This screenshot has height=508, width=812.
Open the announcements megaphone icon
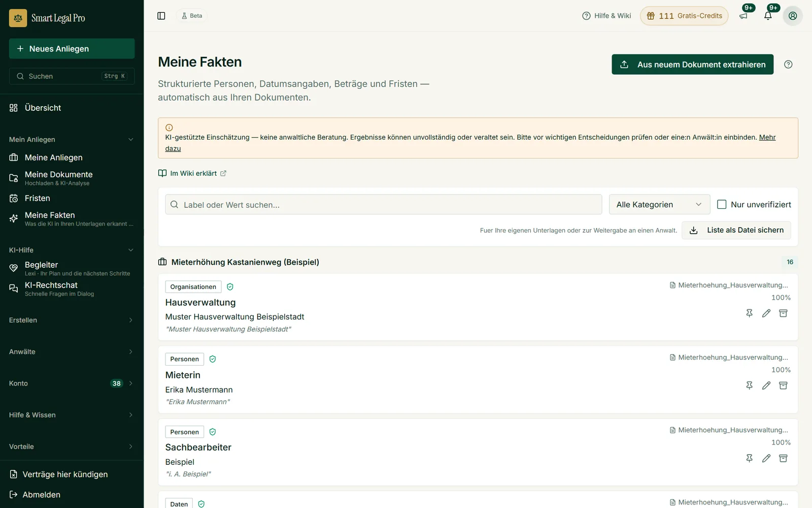(x=743, y=16)
